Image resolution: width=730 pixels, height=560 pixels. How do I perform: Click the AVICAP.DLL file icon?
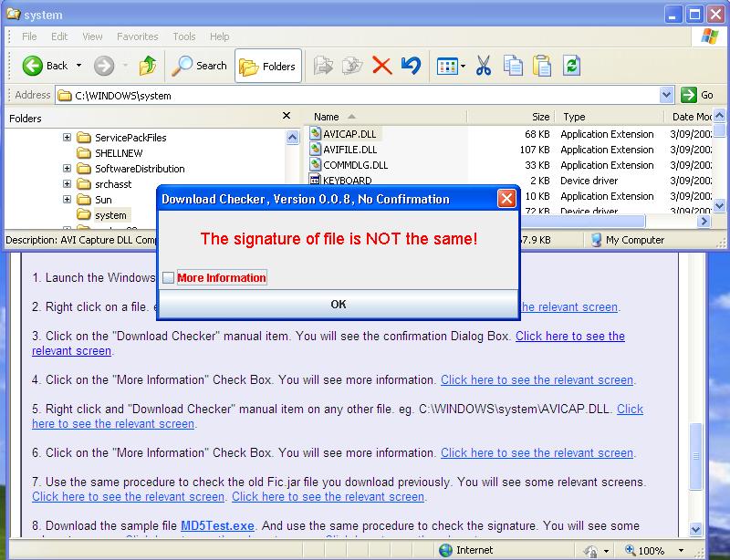coord(315,133)
